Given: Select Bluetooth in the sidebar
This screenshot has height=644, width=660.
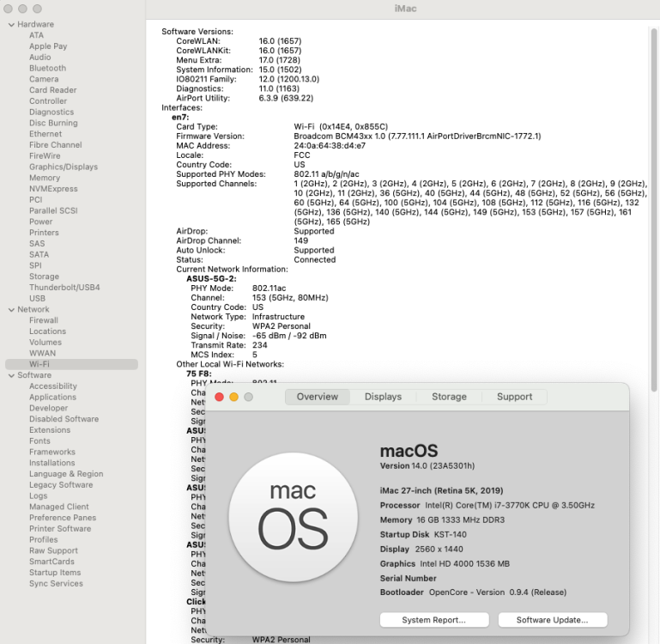Looking at the screenshot, I should click(x=47, y=68).
